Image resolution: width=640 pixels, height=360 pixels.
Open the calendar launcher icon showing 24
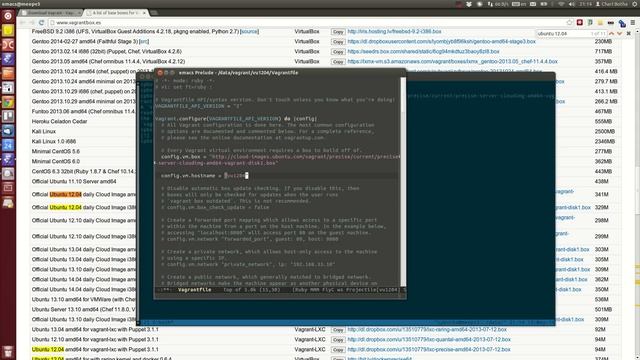[8, 145]
